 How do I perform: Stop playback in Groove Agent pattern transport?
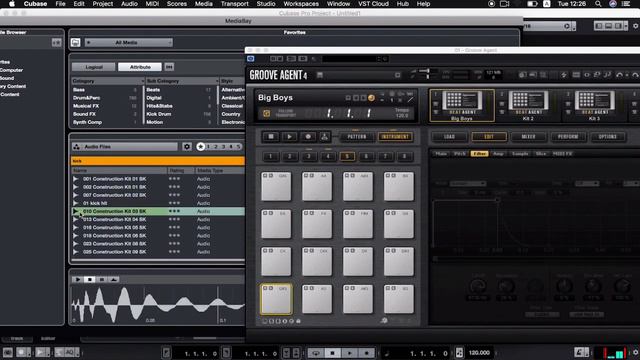point(271,137)
